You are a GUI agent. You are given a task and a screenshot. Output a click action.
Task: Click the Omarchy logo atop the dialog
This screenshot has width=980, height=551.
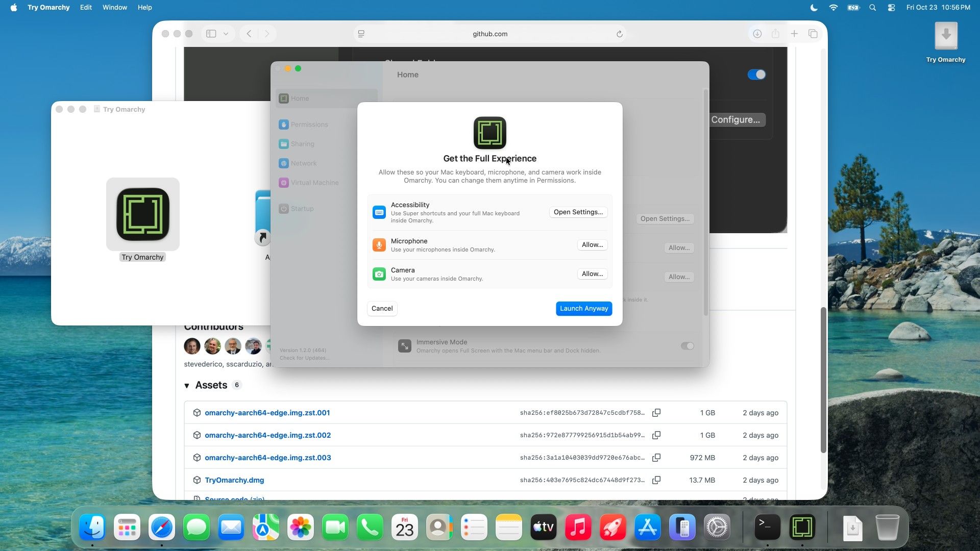click(x=489, y=133)
